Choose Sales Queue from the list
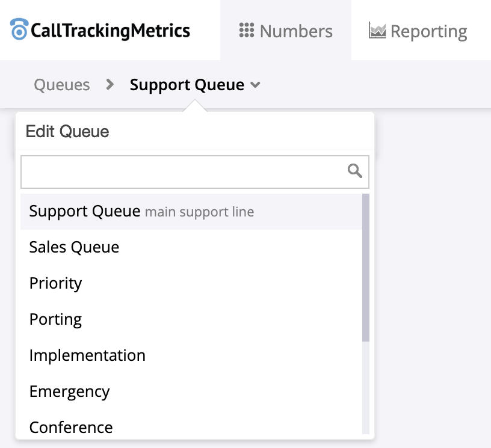Screen dimensions: 491x448 (x=75, y=247)
